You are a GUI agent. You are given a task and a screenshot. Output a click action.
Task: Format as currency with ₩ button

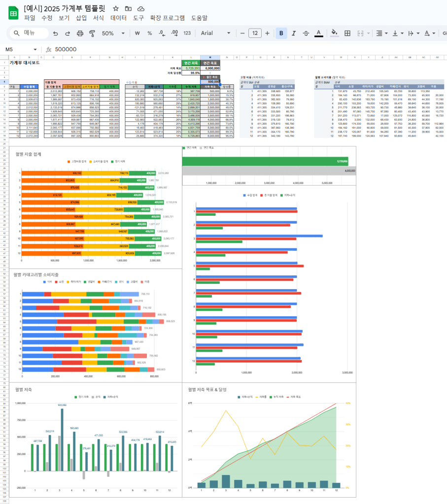tap(138, 34)
